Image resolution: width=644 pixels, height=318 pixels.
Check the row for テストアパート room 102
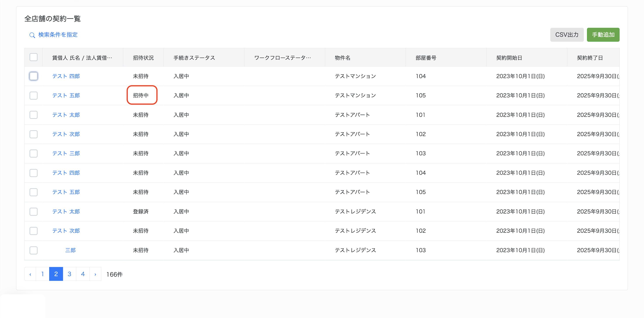coord(34,134)
